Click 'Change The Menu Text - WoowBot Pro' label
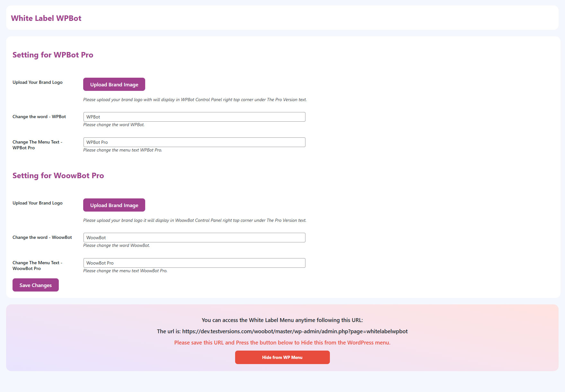 [37, 266]
